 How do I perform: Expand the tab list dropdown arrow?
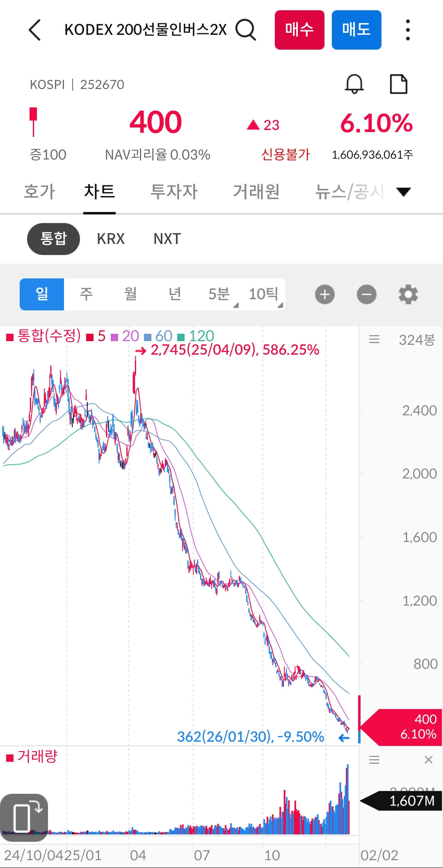[x=404, y=192]
